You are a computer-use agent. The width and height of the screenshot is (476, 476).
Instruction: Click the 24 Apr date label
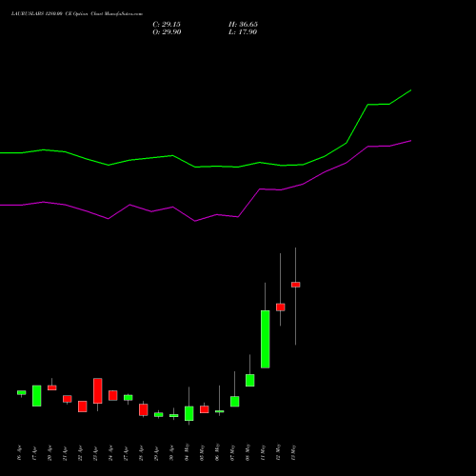110,453
